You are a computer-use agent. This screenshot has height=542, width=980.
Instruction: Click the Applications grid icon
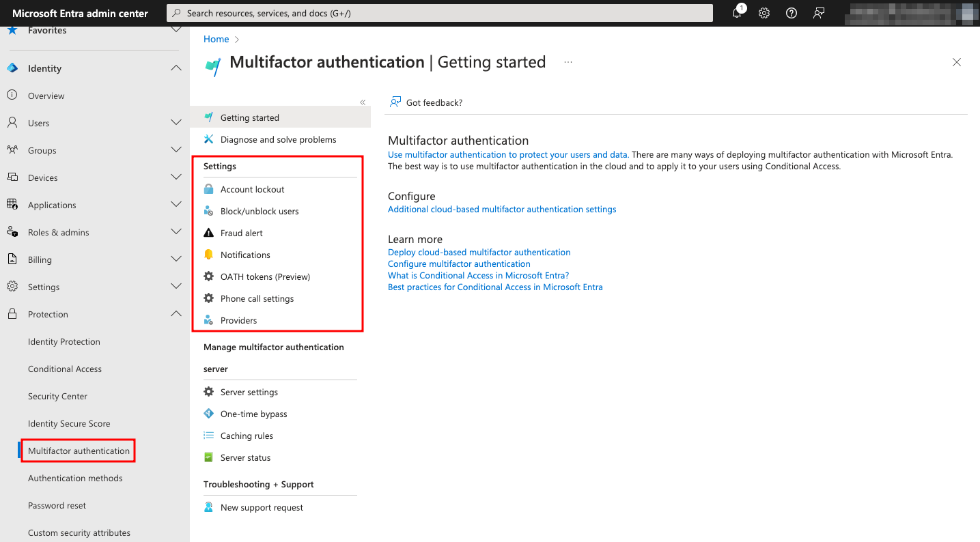click(x=12, y=205)
